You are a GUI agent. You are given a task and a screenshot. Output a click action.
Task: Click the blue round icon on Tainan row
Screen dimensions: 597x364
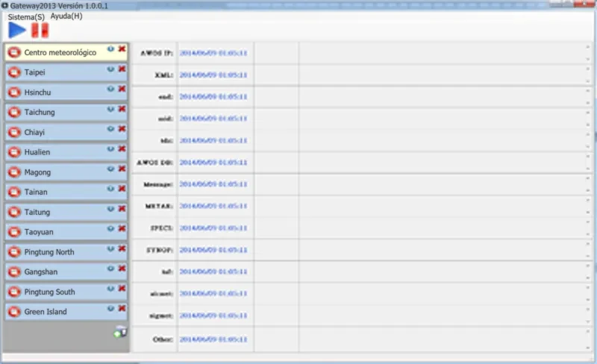(110, 189)
